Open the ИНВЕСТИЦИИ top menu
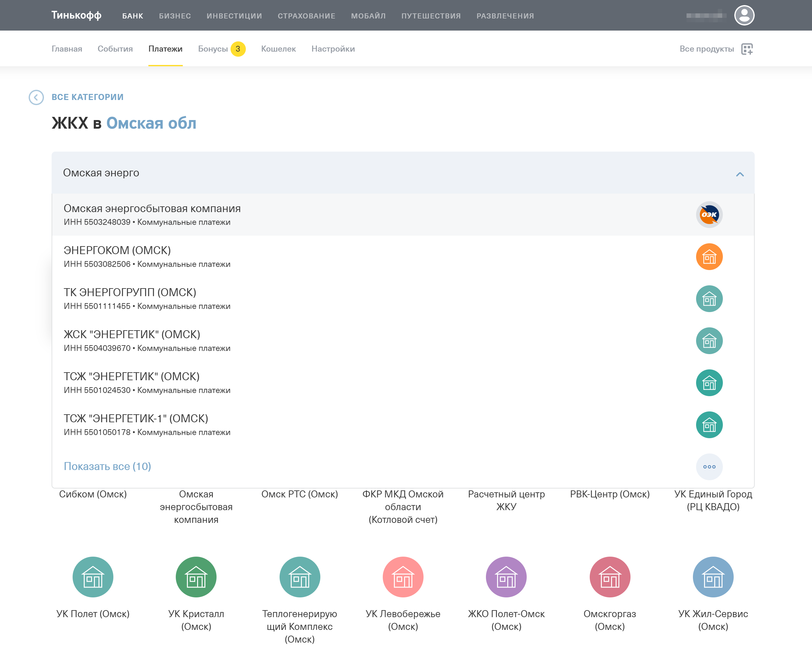The height and width of the screenshot is (663, 812). [x=234, y=16]
